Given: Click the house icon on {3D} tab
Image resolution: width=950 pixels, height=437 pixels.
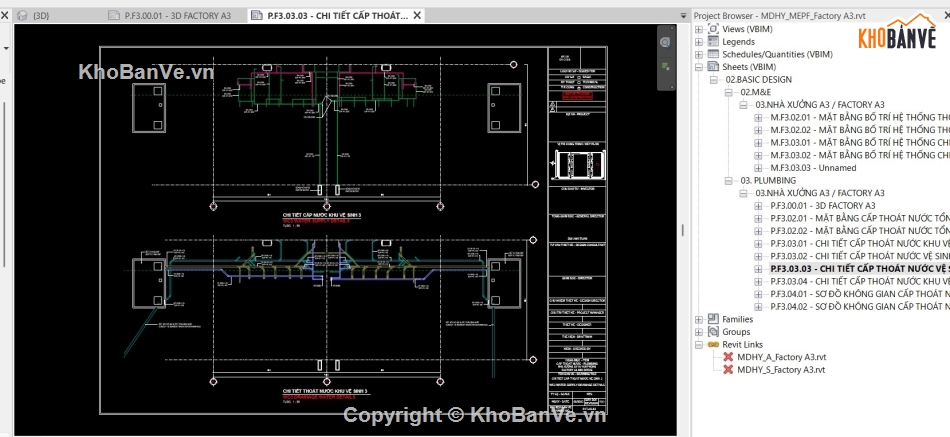Looking at the screenshot, I should 22,16.
